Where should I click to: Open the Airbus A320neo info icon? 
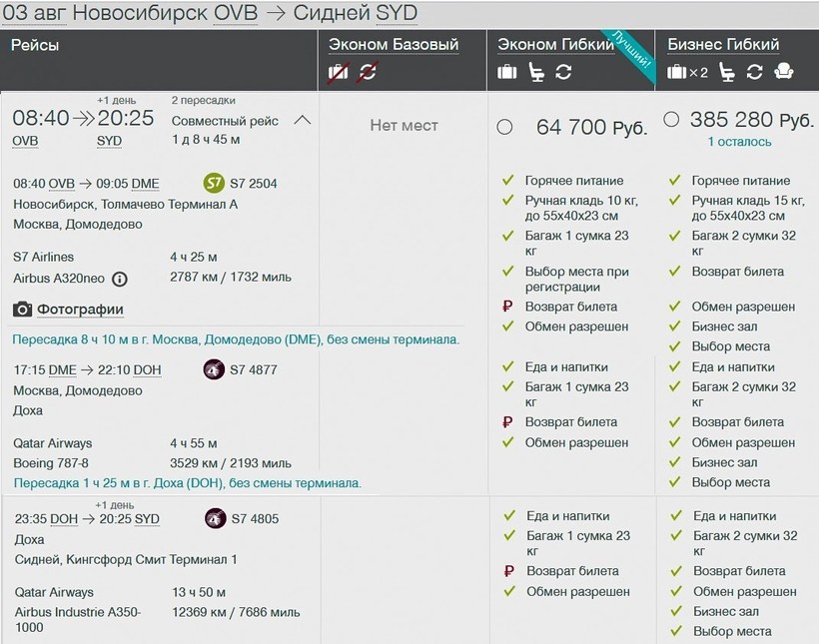120,279
